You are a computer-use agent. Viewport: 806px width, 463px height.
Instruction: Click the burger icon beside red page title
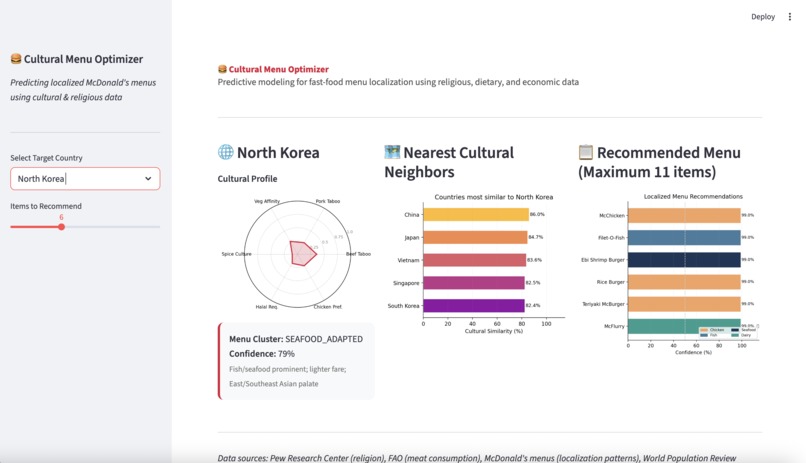click(222, 69)
